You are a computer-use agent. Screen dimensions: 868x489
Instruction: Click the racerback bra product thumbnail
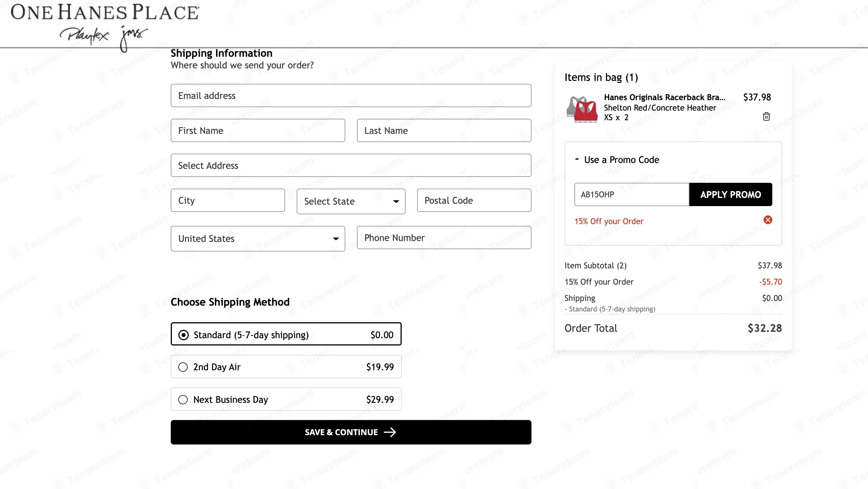pyautogui.click(x=582, y=109)
